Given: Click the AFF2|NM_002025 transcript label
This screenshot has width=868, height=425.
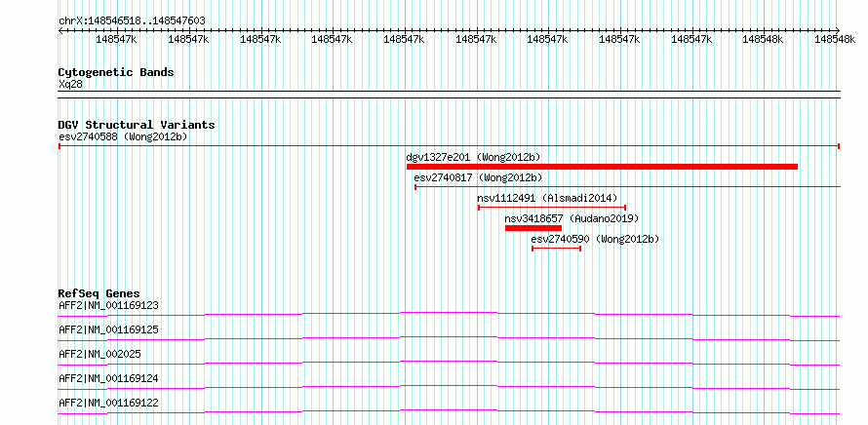Looking at the screenshot, I should click(x=99, y=354).
